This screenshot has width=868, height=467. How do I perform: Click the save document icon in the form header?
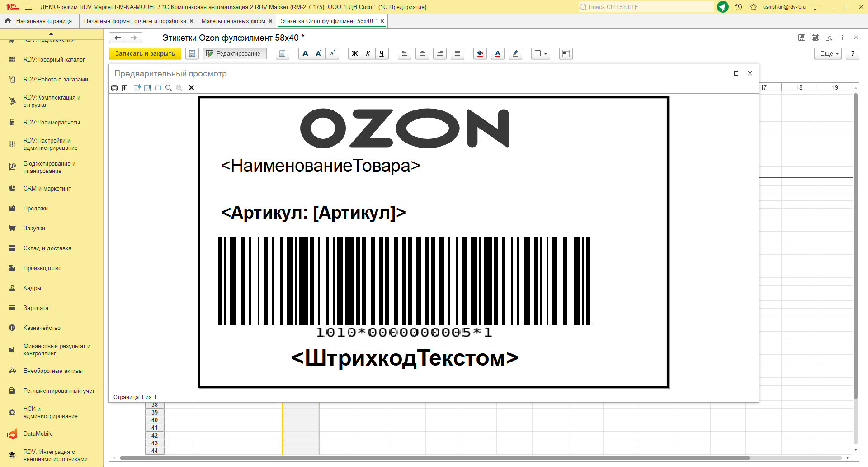tap(802, 38)
